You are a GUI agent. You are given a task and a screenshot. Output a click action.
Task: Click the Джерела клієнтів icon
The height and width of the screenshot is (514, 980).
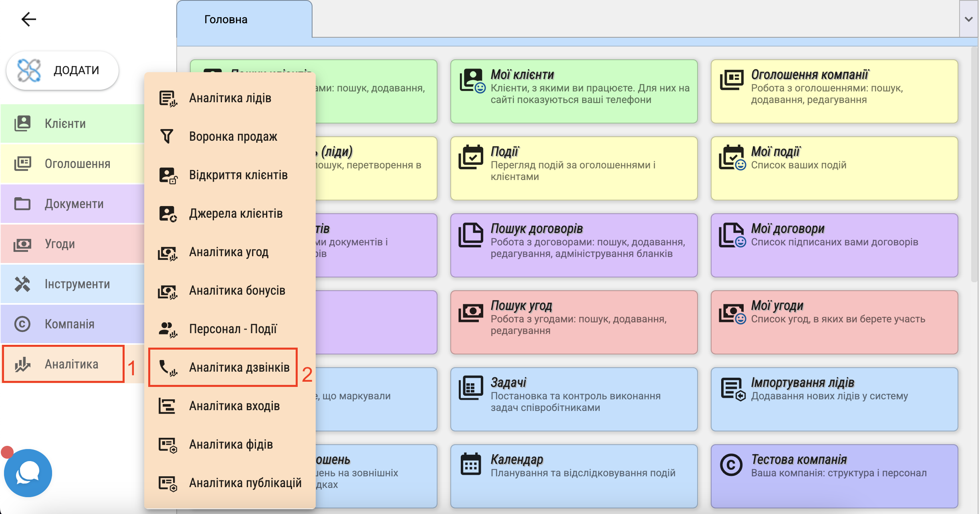(168, 214)
